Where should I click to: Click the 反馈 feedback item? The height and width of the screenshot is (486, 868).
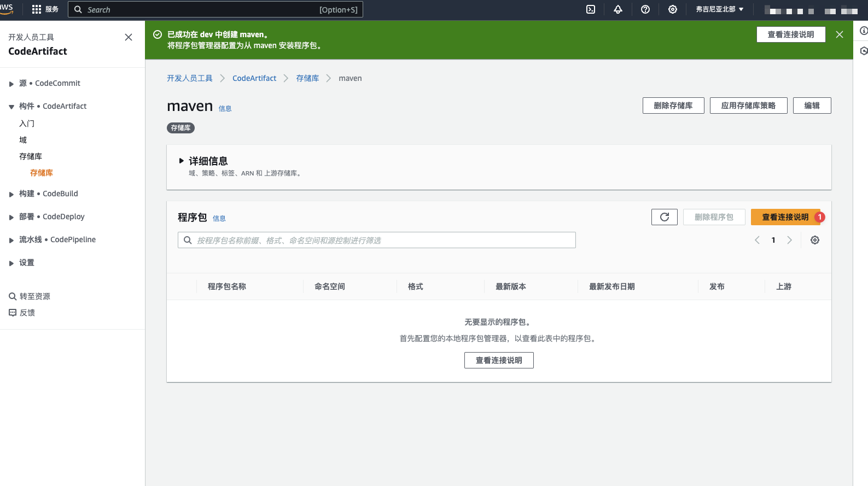[22, 313]
